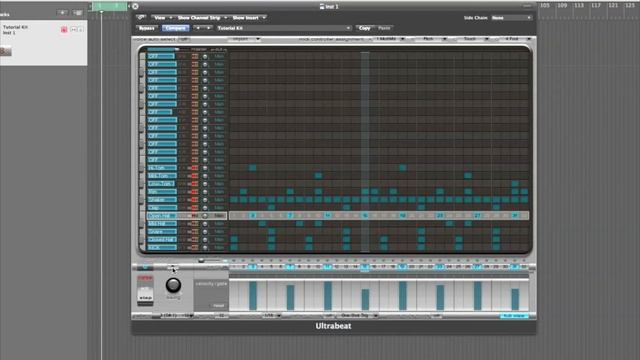
Task: Toggle the sequencer power button
Action: [144, 267]
